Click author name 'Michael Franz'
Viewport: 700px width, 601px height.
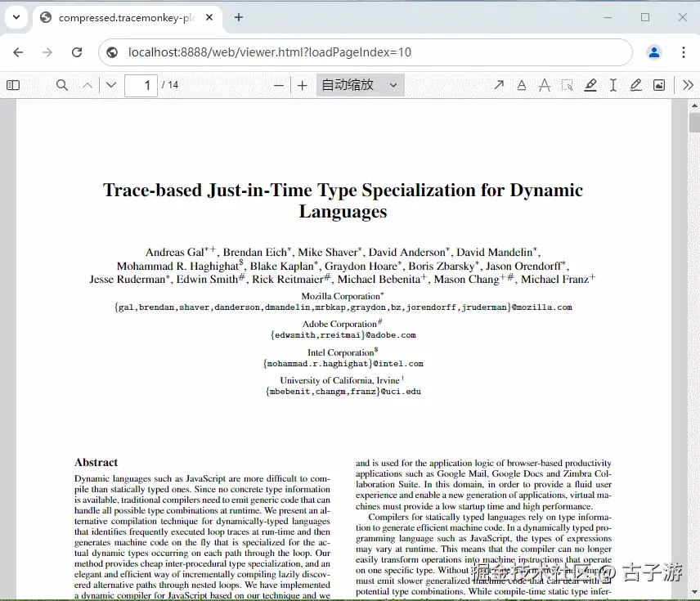pyautogui.click(x=555, y=280)
